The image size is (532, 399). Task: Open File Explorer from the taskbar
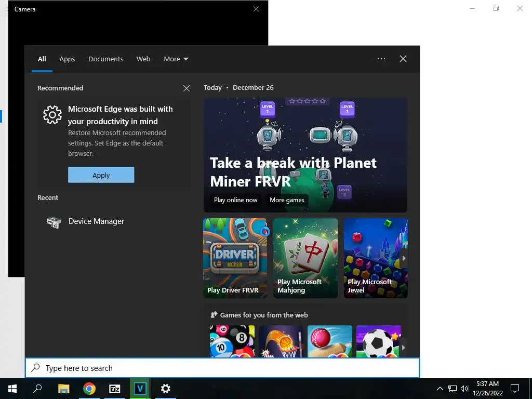point(63,389)
